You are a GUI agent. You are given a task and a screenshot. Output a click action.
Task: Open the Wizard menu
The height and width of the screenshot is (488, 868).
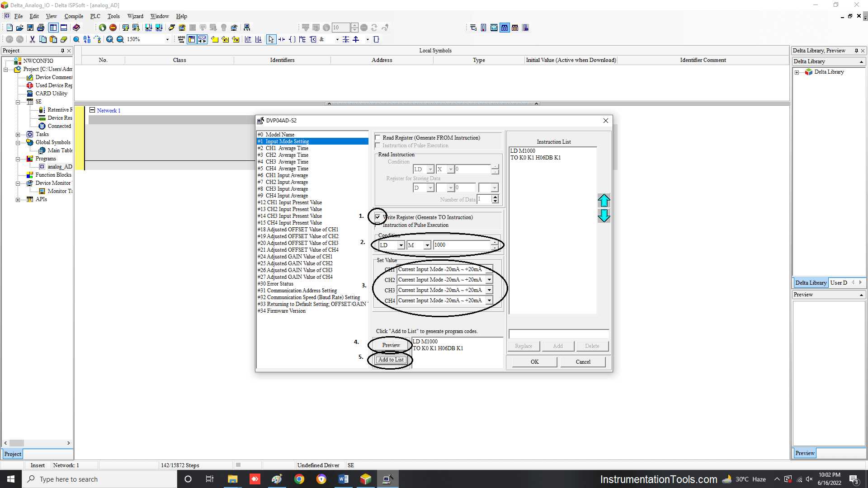135,16
